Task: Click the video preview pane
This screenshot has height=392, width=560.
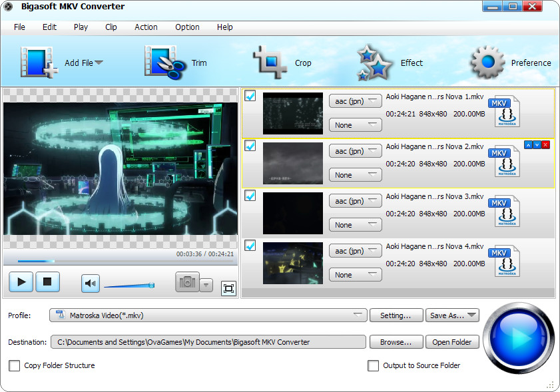Action: click(x=121, y=168)
